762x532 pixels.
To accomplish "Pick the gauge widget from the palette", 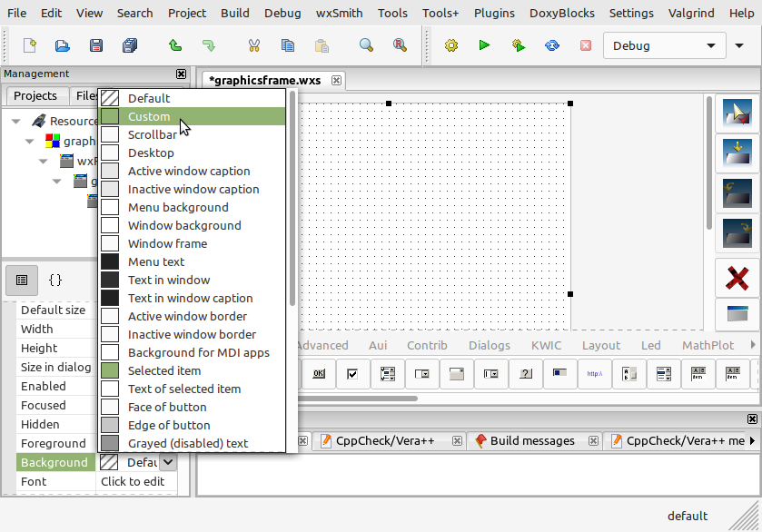I will pyautogui.click(x=559, y=374).
